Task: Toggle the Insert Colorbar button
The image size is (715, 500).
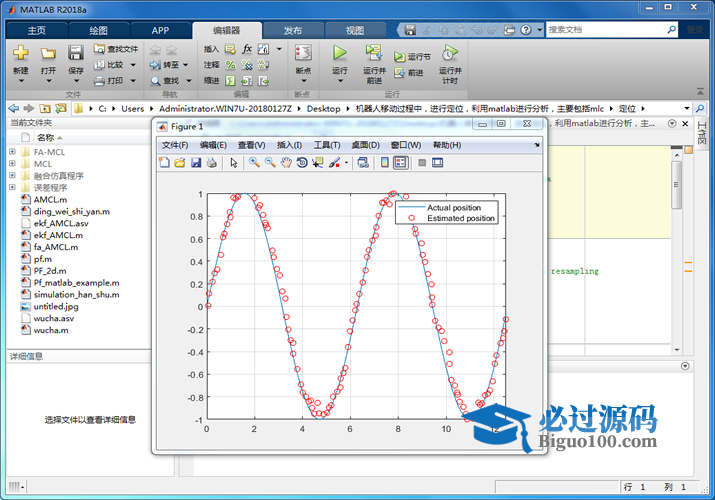Action: click(385, 162)
